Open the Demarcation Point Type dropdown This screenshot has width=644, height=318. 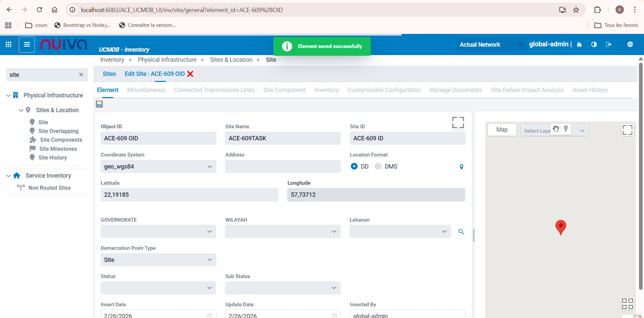coord(158,260)
